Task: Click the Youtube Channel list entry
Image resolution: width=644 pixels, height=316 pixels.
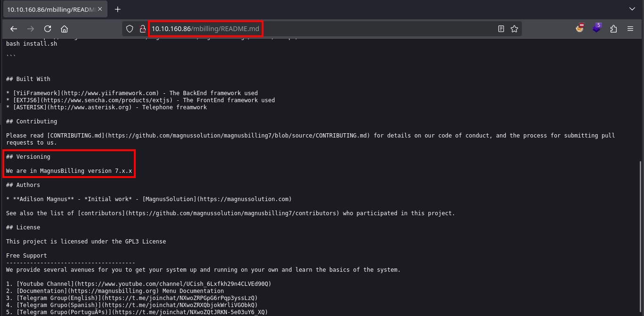Action: pyautogui.click(x=139, y=284)
